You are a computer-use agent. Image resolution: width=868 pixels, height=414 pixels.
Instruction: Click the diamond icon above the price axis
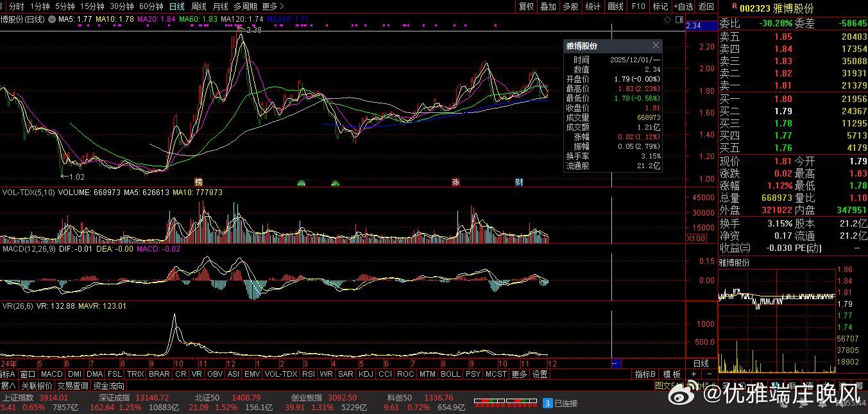(667, 20)
